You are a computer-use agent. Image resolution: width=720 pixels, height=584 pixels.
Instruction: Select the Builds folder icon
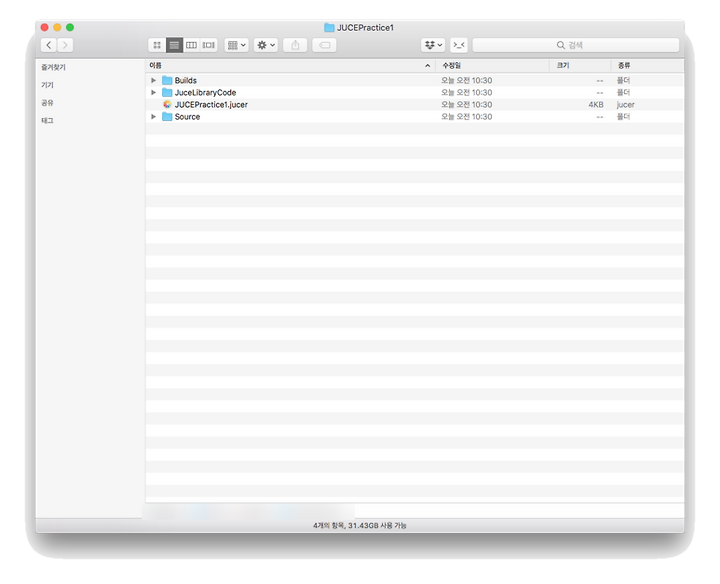pyautogui.click(x=167, y=80)
